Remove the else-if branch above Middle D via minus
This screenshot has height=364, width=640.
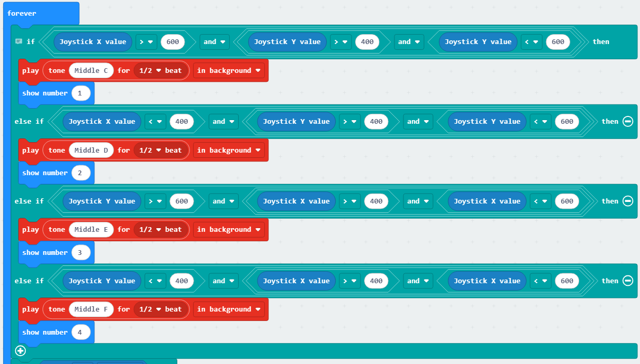[x=627, y=122]
